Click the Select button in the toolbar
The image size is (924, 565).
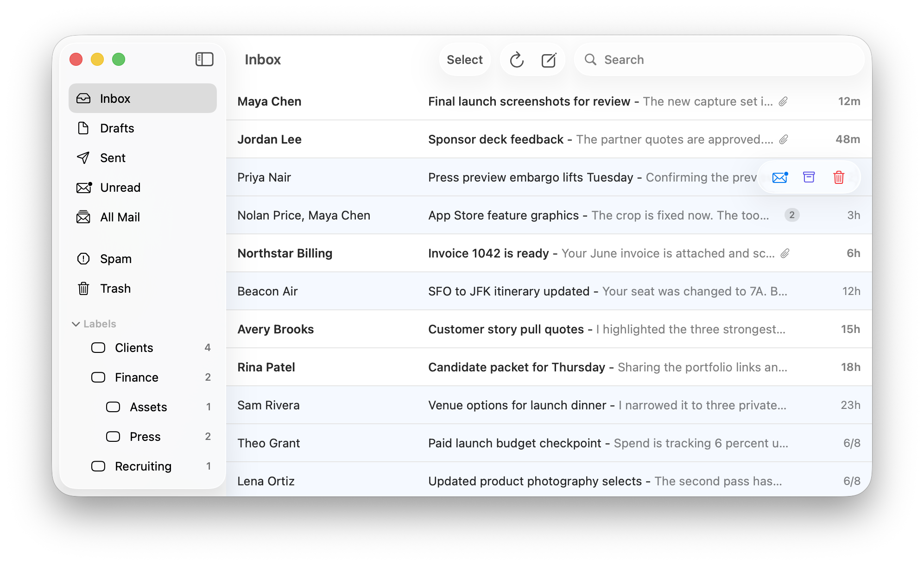click(x=465, y=60)
